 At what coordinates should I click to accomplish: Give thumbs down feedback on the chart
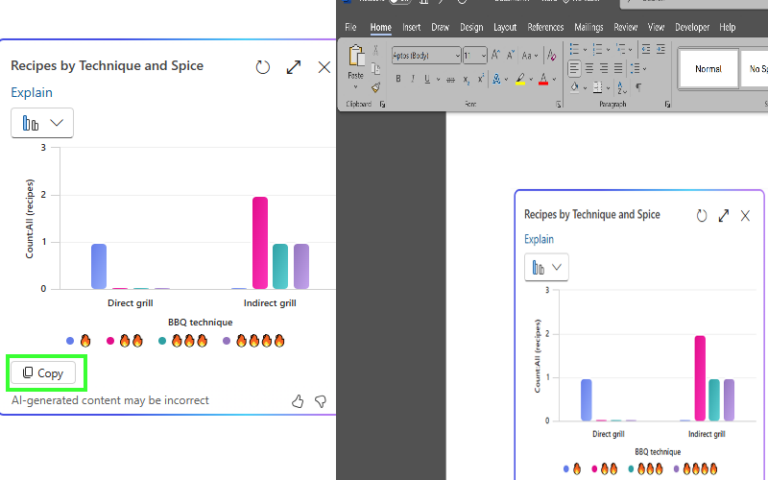click(320, 401)
